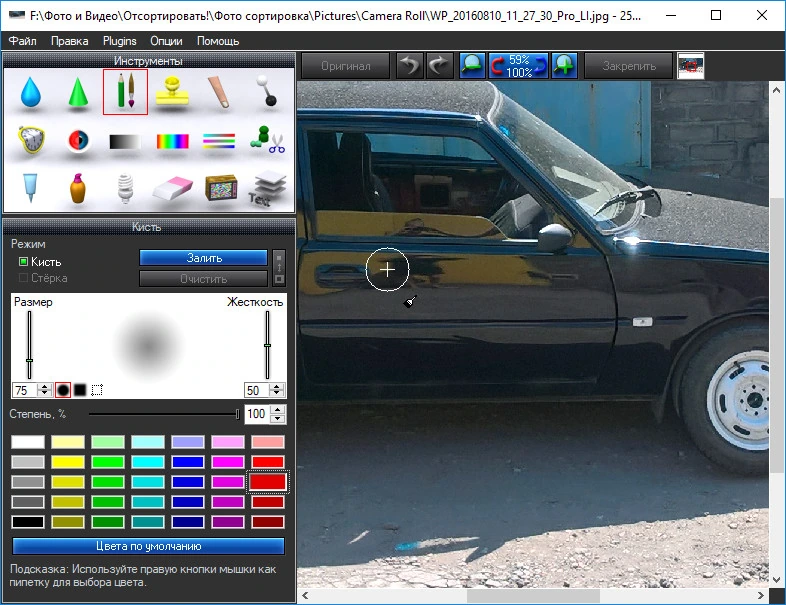
Task: Select the blue tube tool
Action: (30, 188)
